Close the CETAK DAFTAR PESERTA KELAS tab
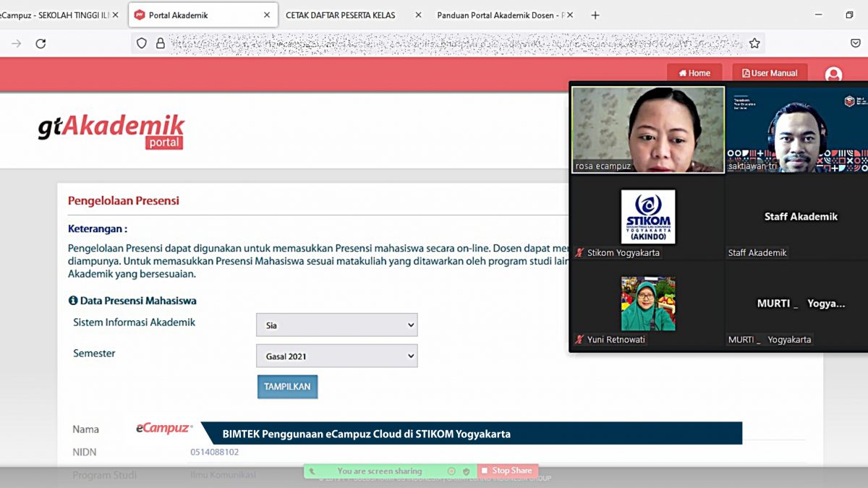Screen dimensions: 868x488 coord(418,14)
